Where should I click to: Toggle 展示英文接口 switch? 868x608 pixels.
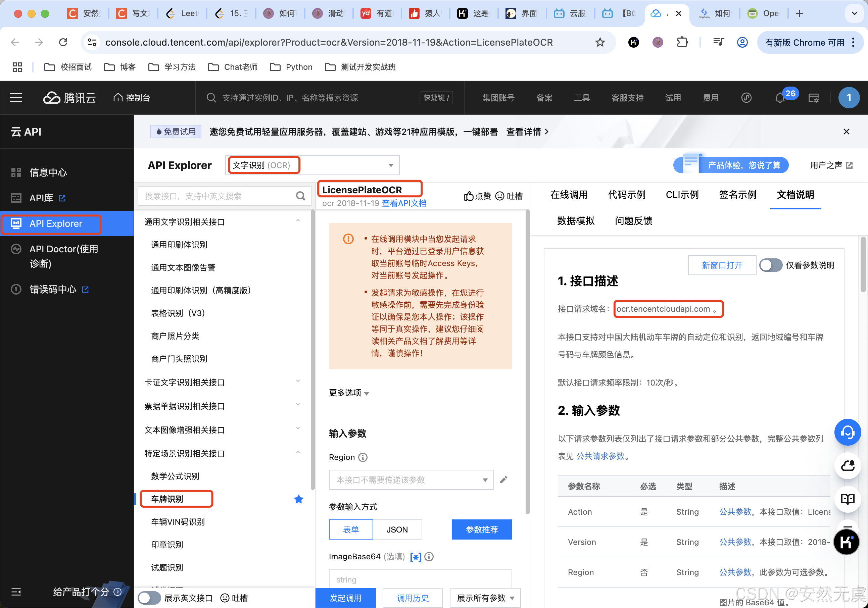[x=149, y=598]
